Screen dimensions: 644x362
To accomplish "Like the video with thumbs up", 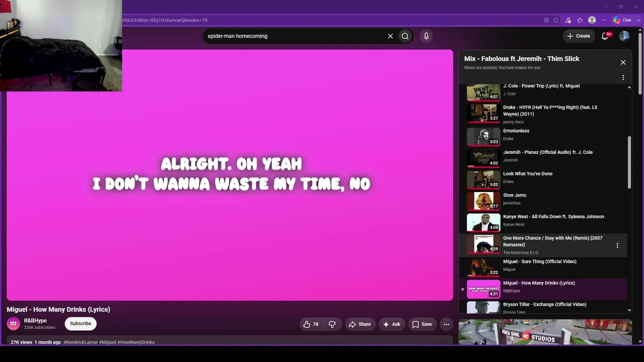I will pyautogui.click(x=311, y=324).
